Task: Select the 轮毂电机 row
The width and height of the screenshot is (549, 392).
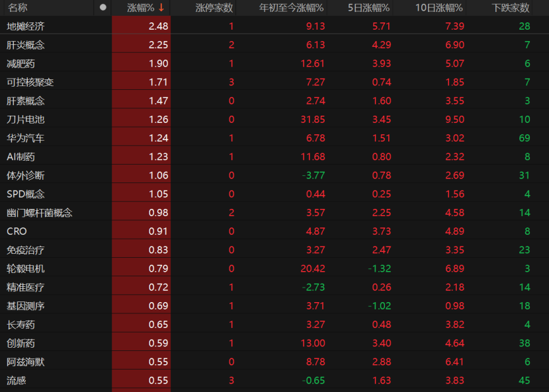Action: pos(274,268)
